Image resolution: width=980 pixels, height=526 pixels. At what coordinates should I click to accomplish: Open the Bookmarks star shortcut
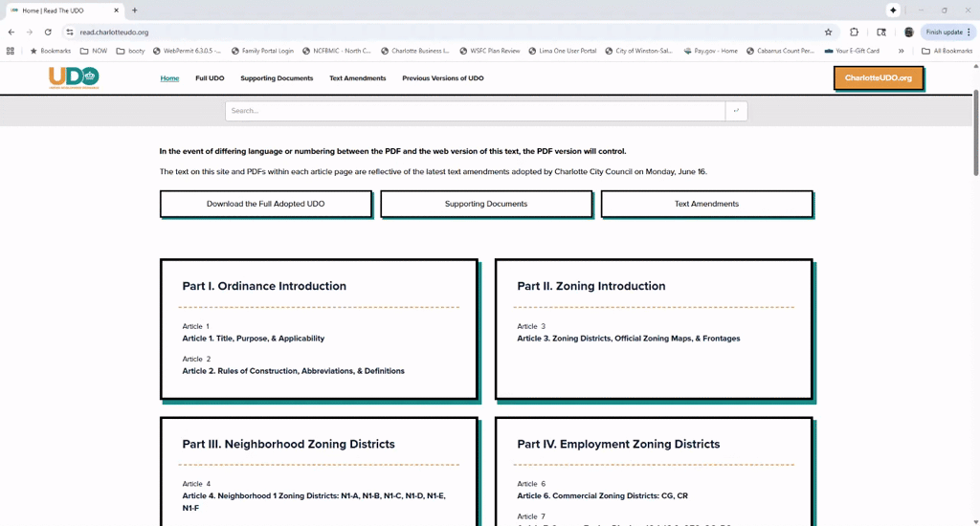tap(51, 51)
